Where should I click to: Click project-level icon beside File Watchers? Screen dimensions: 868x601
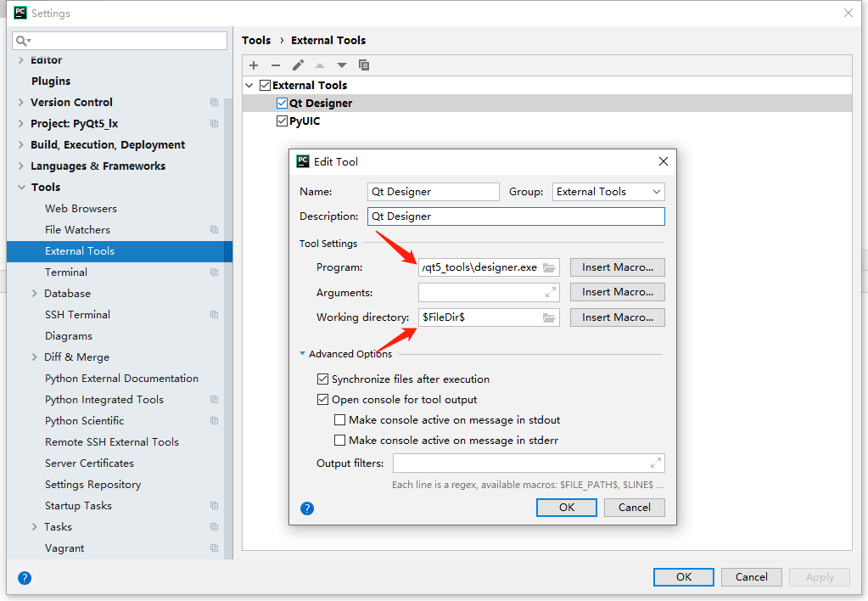pyautogui.click(x=214, y=230)
